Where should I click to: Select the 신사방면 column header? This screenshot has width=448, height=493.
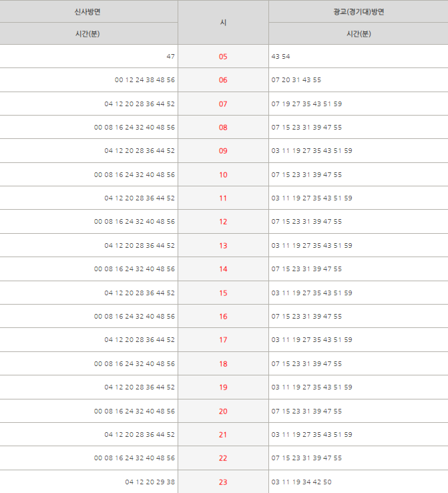tap(87, 11)
